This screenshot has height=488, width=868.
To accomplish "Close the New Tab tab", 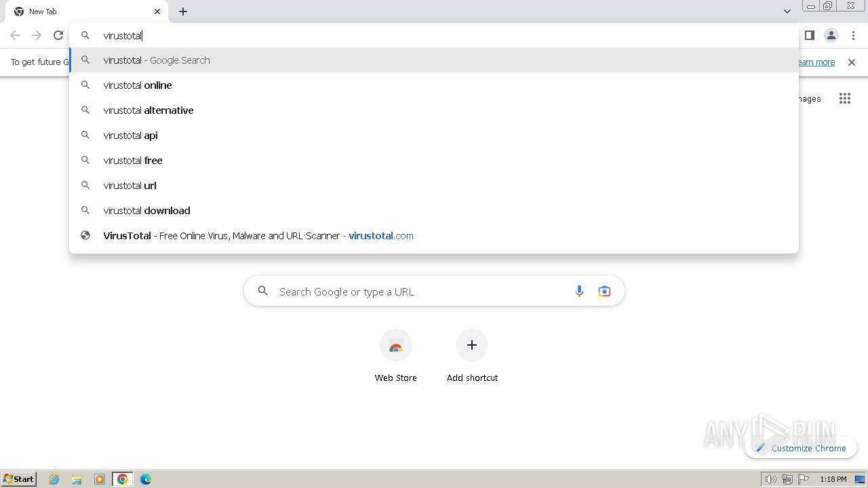I will [157, 12].
